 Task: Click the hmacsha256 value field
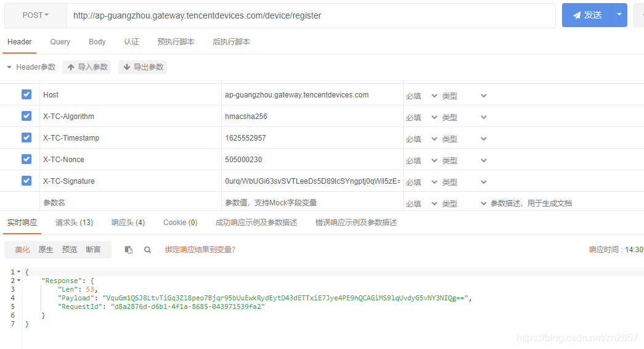312,117
